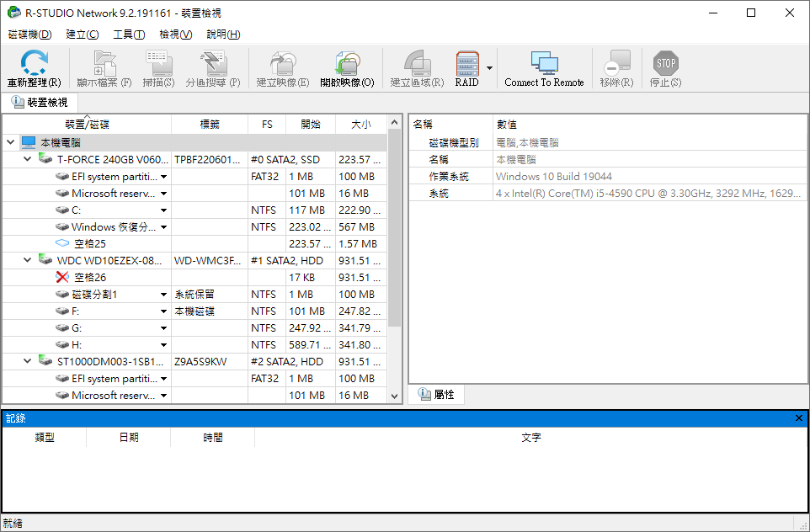The height and width of the screenshot is (532, 810).
Task: Click the F: partition drive icon
Action: tap(62, 311)
